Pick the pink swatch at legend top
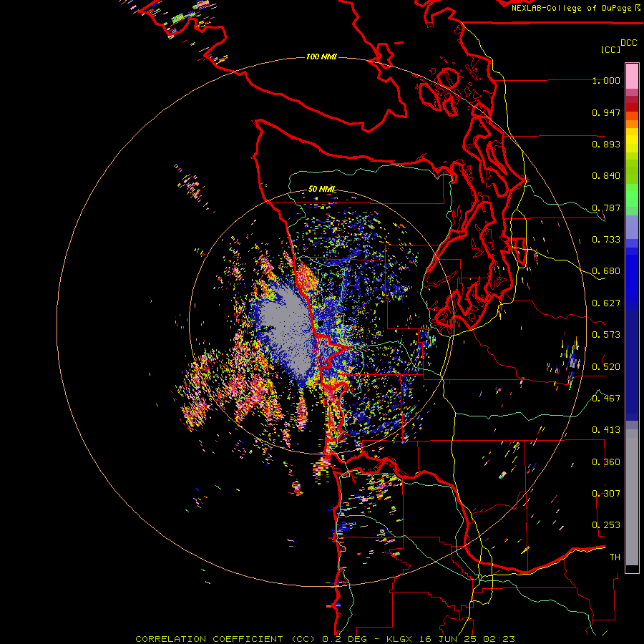644x644 pixels. [x=632, y=76]
